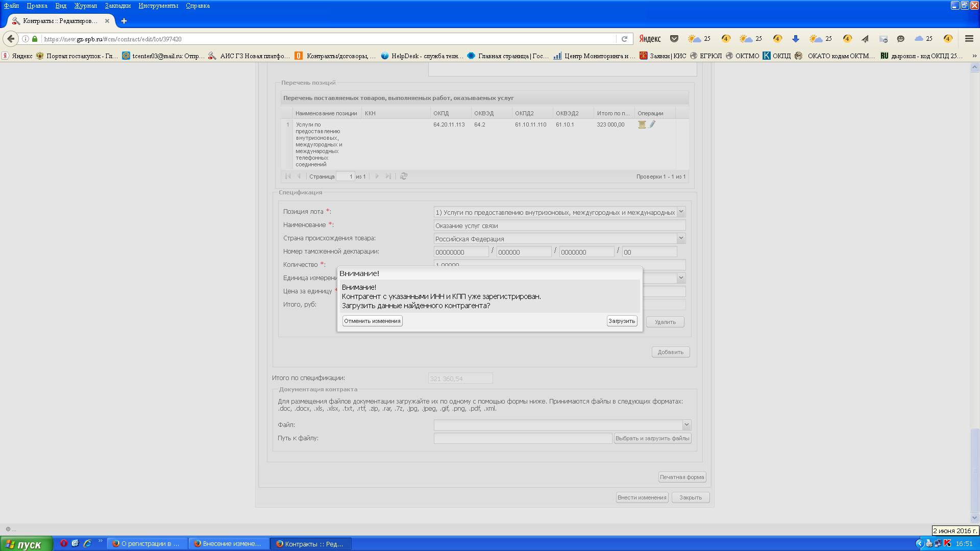The width and height of the screenshot is (980, 551).
Task: Refresh the positions table with reload icon
Action: coord(404,176)
